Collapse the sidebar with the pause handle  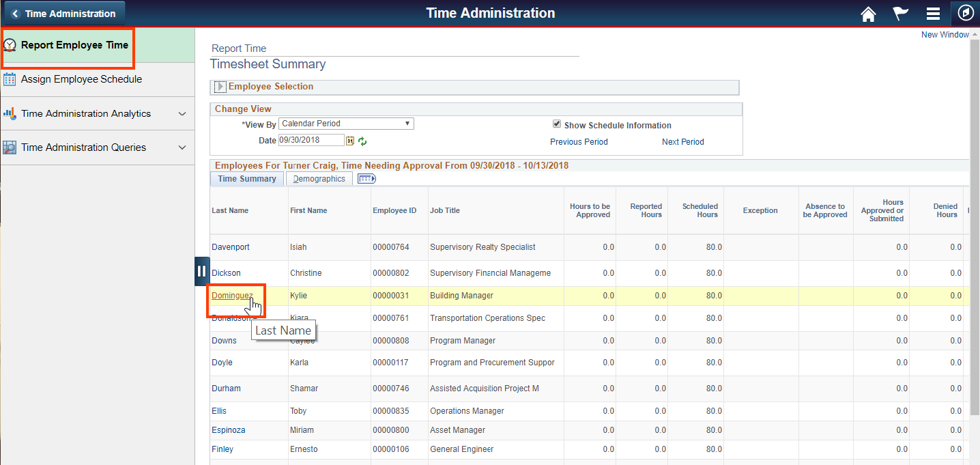[x=201, y=271]
